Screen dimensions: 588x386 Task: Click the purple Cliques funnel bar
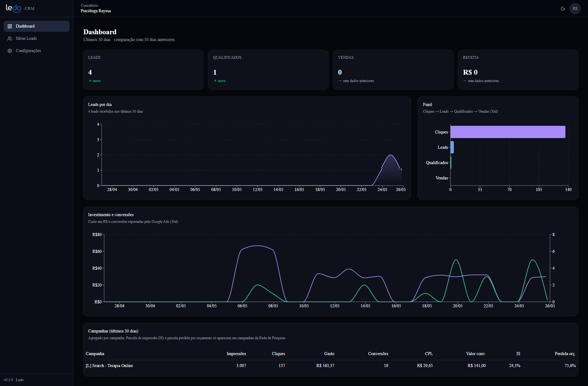(508, 132)
